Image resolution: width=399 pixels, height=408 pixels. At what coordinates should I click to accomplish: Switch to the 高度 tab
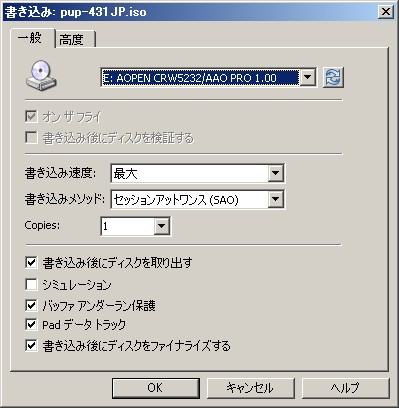(75, 40)
